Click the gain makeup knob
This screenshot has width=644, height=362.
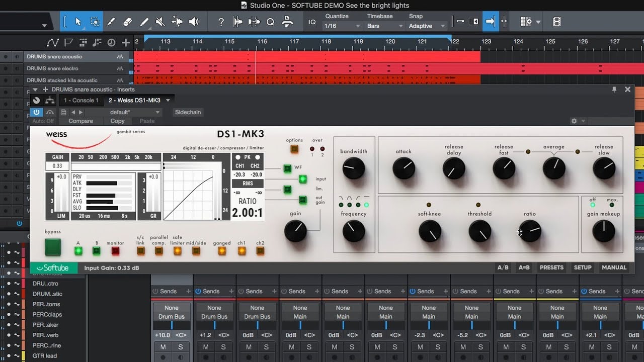click(x=604, y=231)
